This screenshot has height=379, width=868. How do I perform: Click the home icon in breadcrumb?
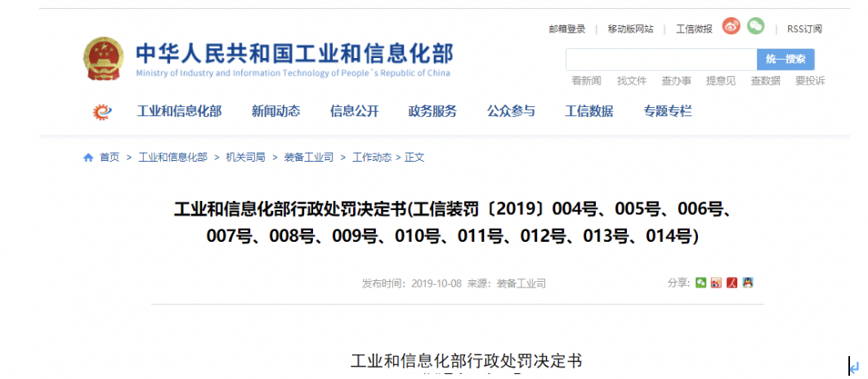pos(88,158)
